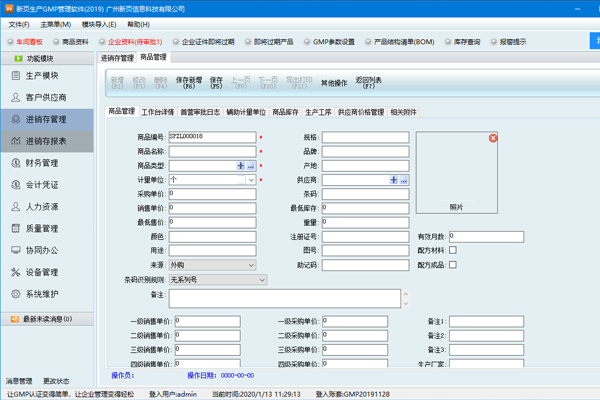Click the 商品名称 input field
600x400 pixels.
(x=212, y=152)
